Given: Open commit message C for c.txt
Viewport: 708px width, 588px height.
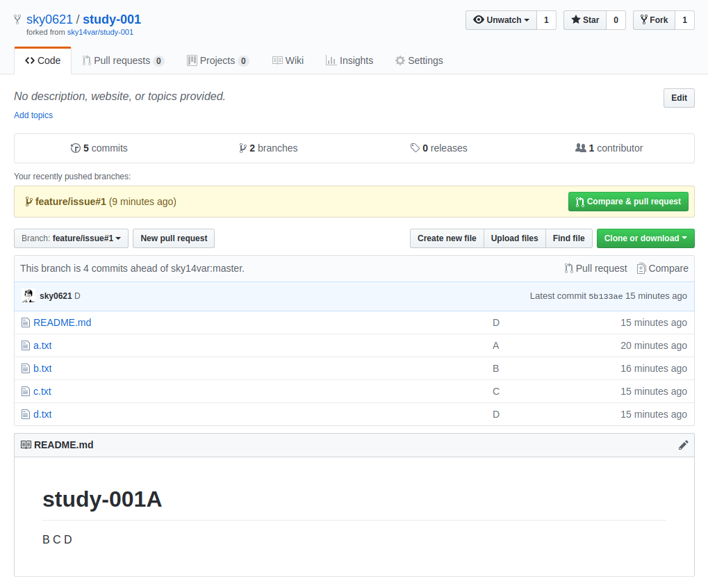Looking at the screenshot, I should click(496, 391).
